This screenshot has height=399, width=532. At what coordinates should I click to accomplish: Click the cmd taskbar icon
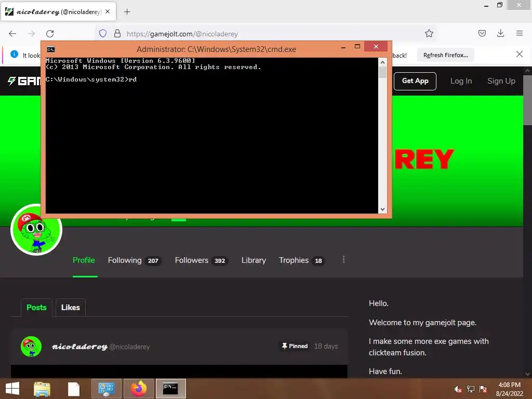170,389
